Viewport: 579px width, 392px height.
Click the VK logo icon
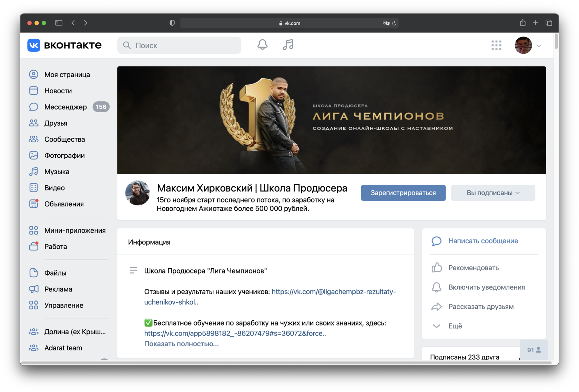point(34,45)
